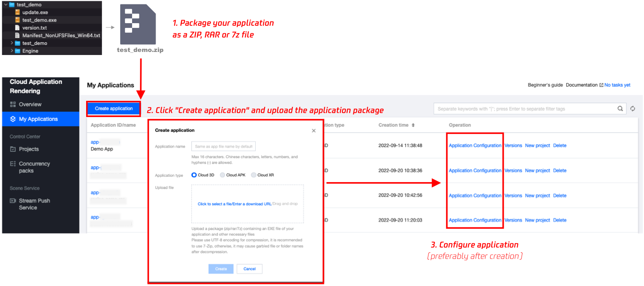Collapse the top-level test_demo folder
The image size is (644, 286).
5,5
